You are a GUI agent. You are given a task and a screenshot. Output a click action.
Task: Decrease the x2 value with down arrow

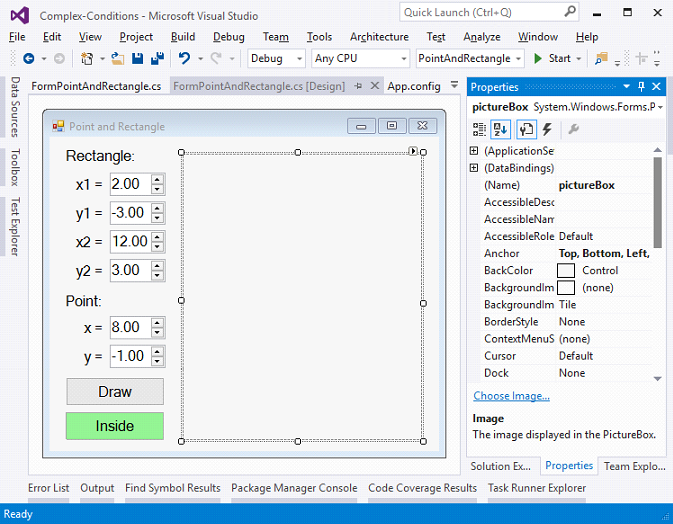point(158,246)
